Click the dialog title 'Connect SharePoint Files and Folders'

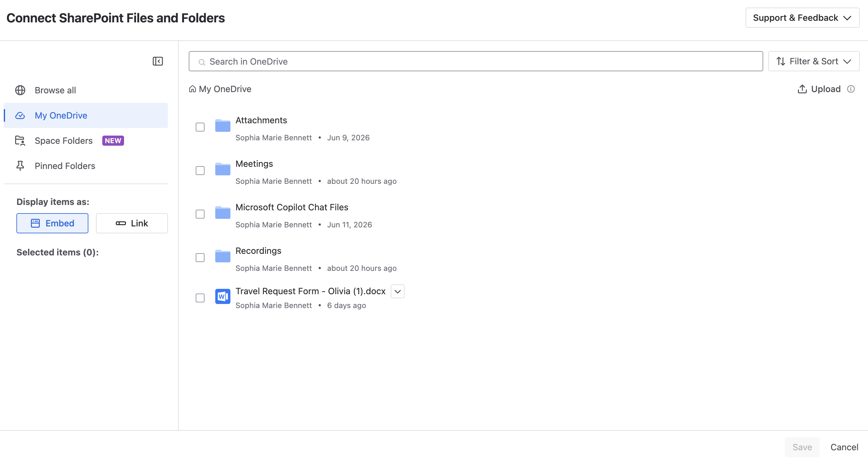click(116, 18)
